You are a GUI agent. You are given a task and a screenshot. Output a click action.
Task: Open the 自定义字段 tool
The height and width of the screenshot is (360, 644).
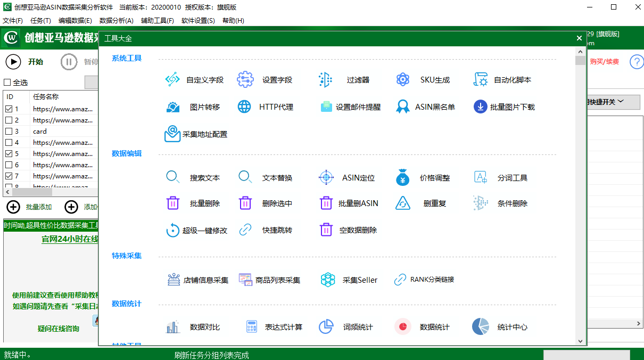point(194,80)
